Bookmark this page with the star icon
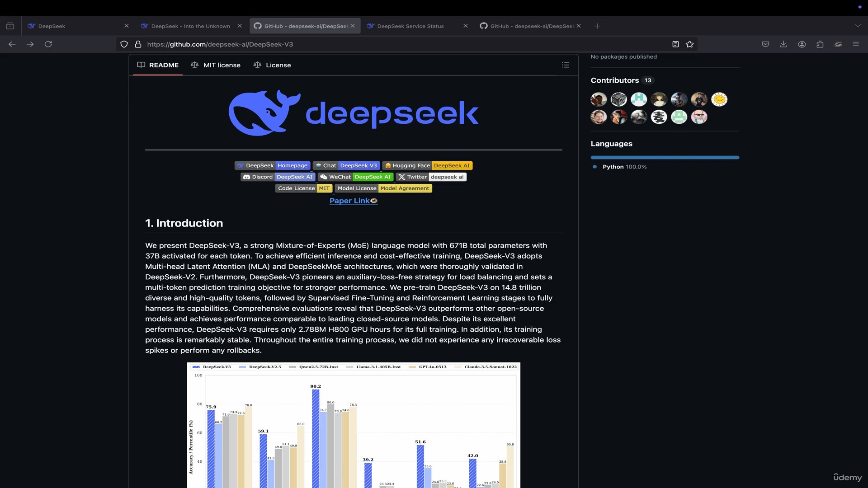 point(690,44)
